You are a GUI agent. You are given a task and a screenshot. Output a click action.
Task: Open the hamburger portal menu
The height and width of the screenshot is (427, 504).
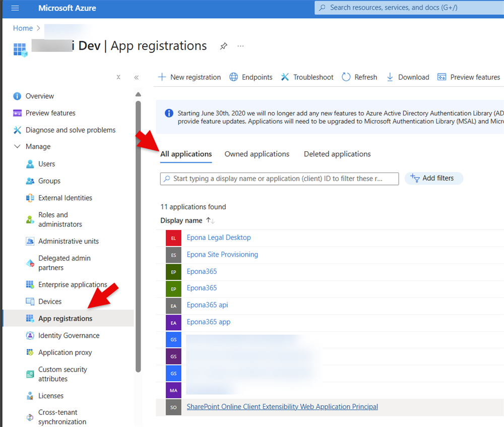coord(15,8)
